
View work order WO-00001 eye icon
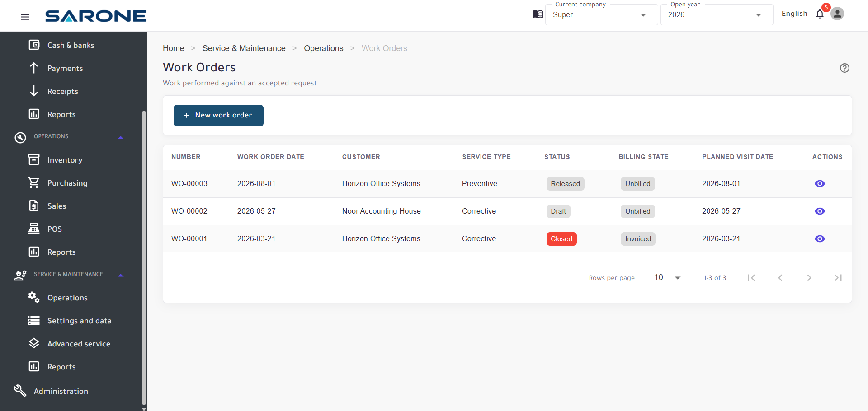(x=820, y=239)
